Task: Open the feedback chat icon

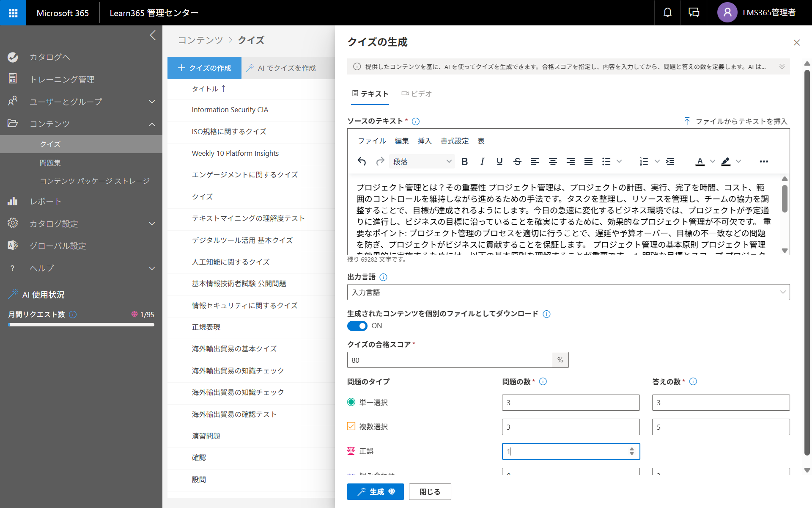Action: click(694, 13)
